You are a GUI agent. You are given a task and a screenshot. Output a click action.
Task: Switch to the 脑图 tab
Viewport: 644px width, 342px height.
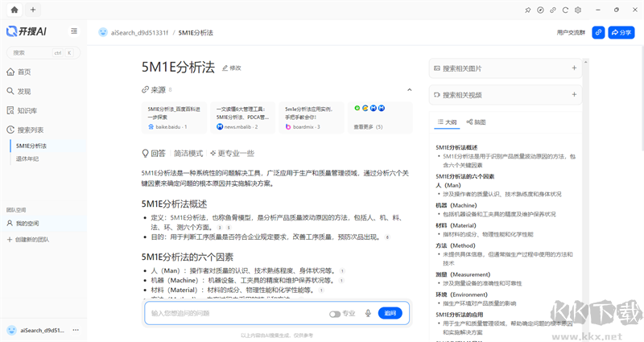[475, 122]
